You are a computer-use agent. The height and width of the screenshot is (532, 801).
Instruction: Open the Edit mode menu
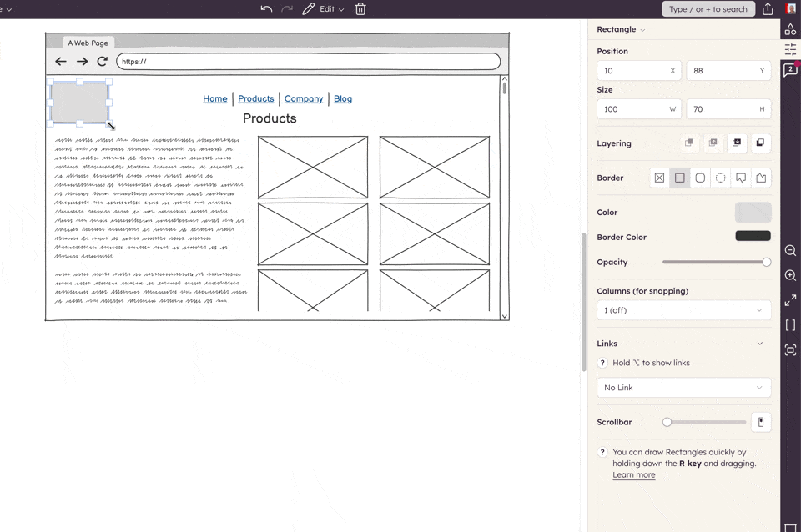[x=324, y=9]
